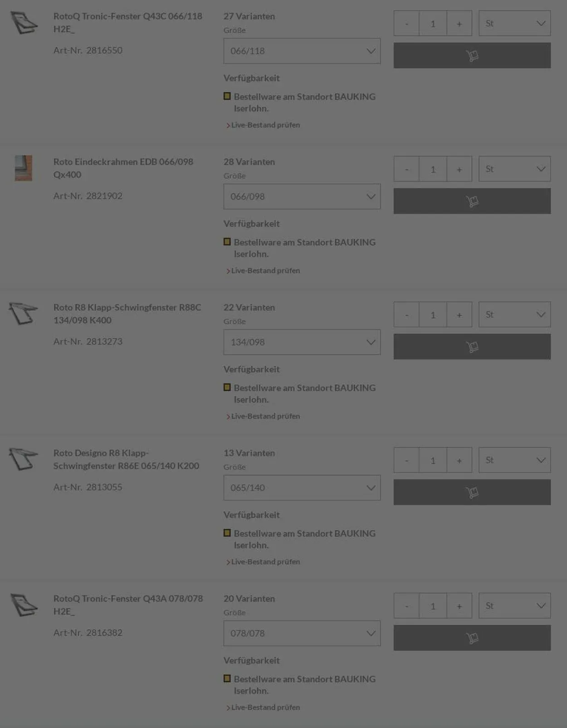Increase quantity for Roto Designo R86E

[x=459, y=460]
